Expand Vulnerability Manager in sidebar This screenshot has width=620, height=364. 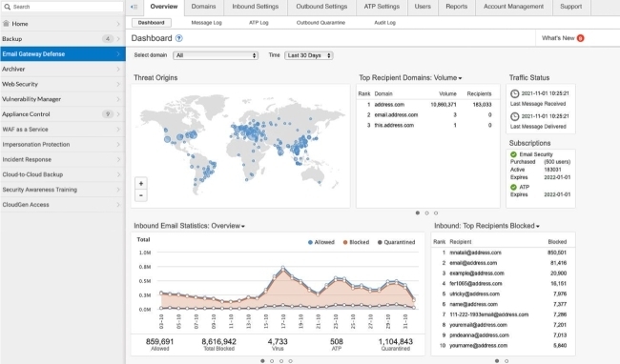[63, 99]
